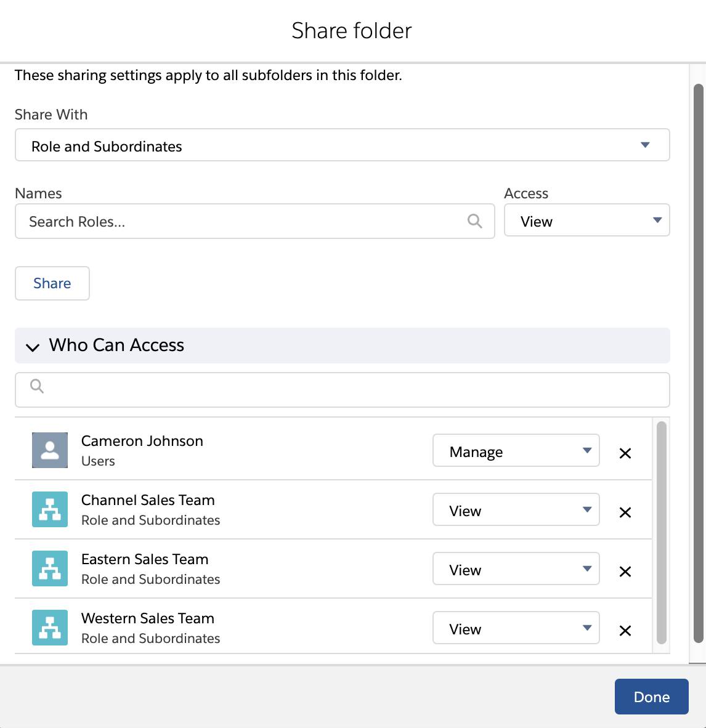Image resolution: width=706 pixels, height=728 pixels.
Task: Remove Western Sales Team from access list
Action: (625, 631)
